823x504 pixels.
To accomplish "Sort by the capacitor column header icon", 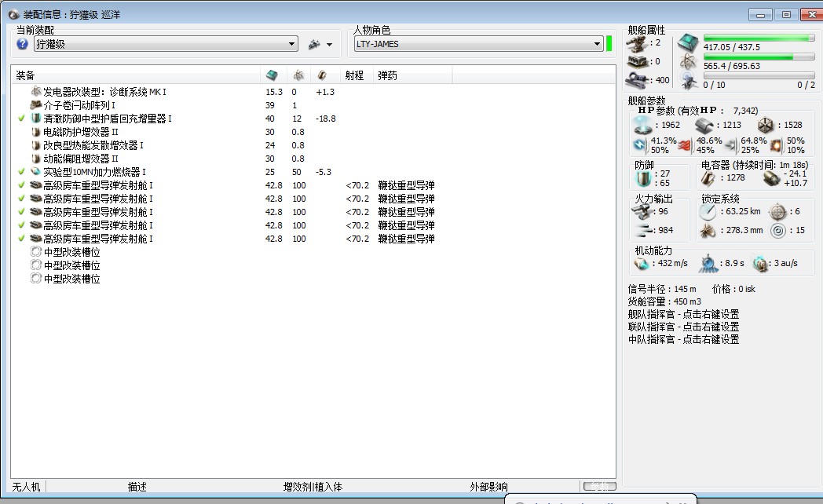I will click(322, 75).
